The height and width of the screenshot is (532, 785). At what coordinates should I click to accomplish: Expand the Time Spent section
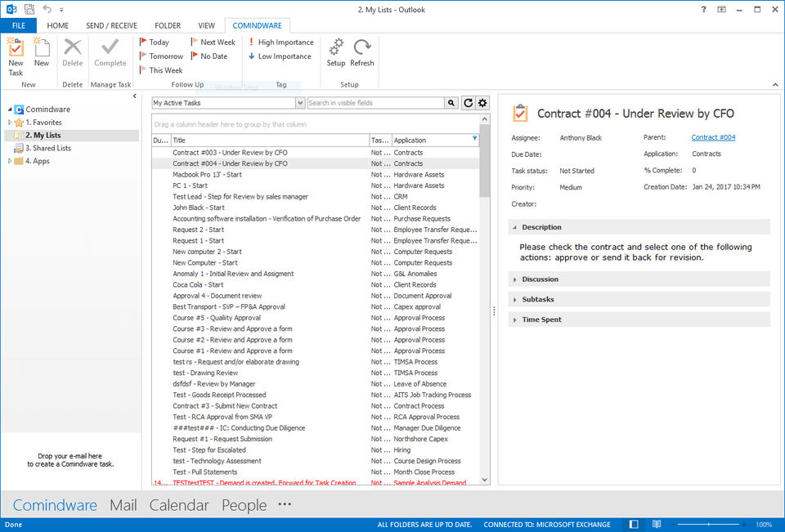click(x=514, y=320)
